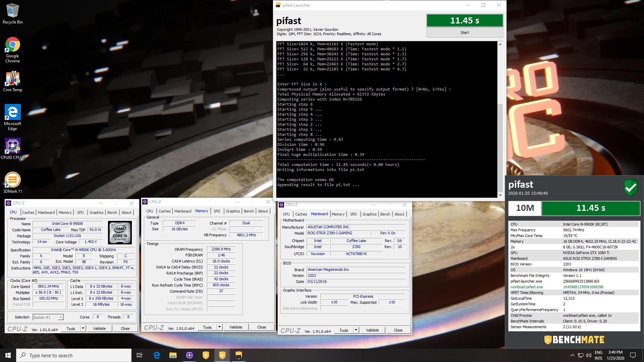Select the NB Frequency 4801.2 MHz field
The height and width of the screenshot is (362, 644).
coord(246,235)
